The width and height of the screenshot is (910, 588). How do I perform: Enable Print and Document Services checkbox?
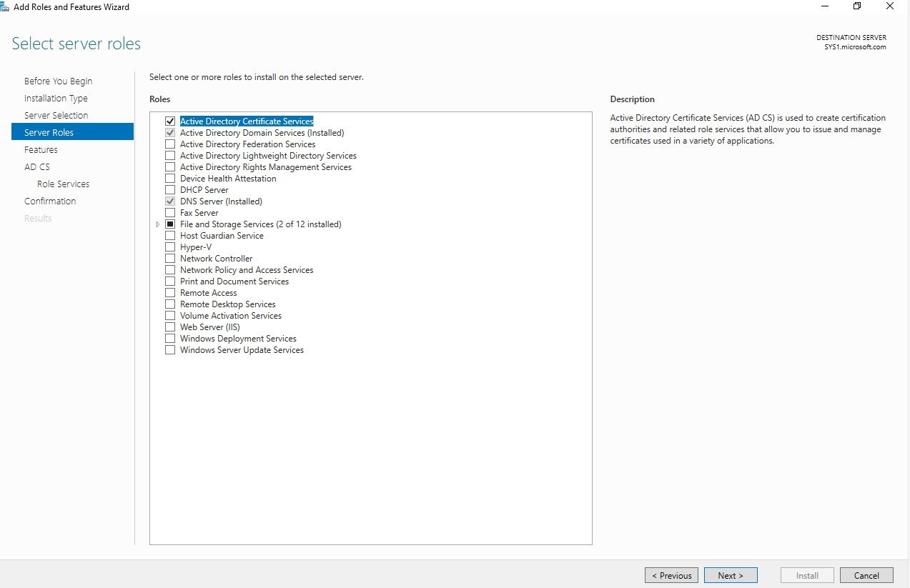[170, 281]
